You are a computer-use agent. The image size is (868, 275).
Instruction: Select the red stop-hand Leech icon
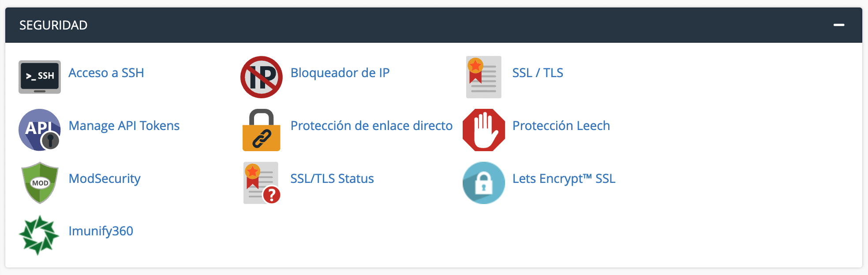click(x=484, y=130)
